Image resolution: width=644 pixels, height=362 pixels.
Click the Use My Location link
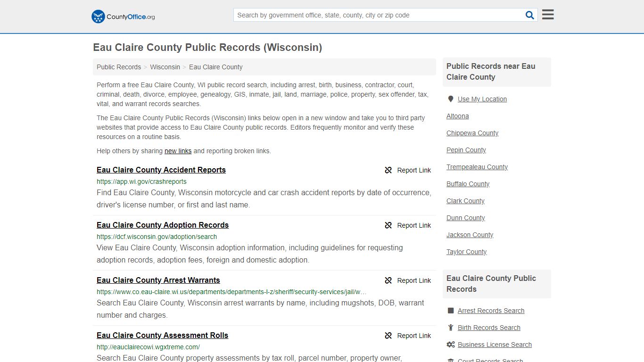pos(482,99)
